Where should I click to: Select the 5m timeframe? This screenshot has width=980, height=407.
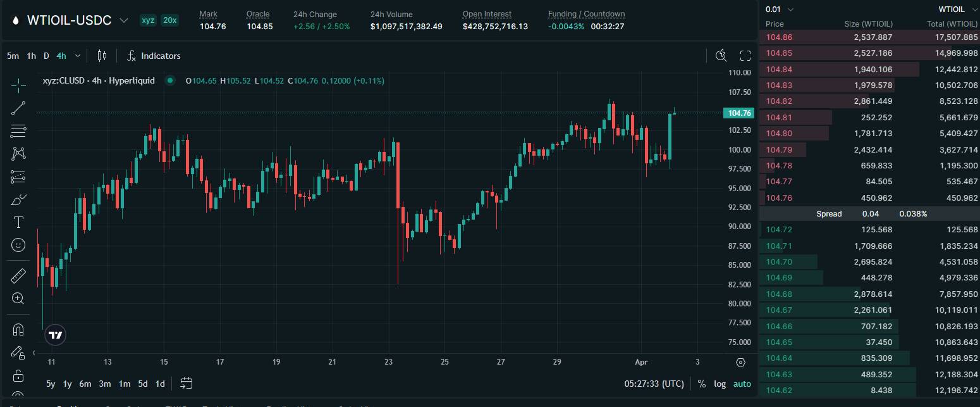point(13,56)
